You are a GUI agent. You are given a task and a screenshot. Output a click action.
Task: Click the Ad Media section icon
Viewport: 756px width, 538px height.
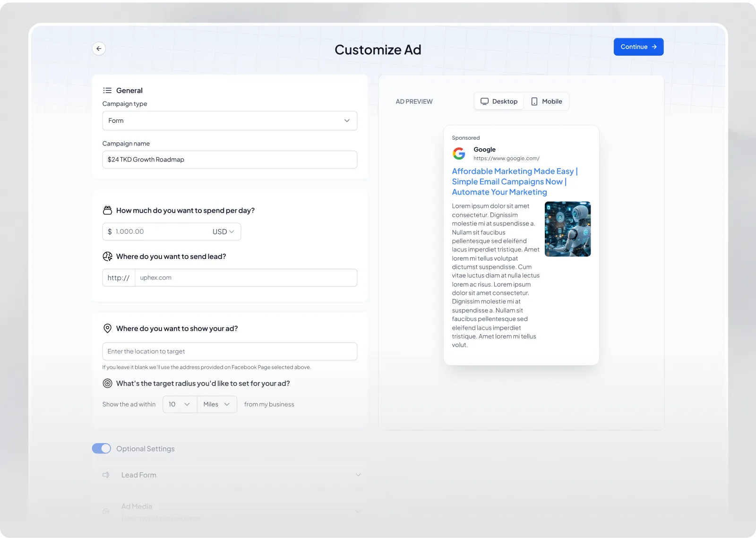106,512
